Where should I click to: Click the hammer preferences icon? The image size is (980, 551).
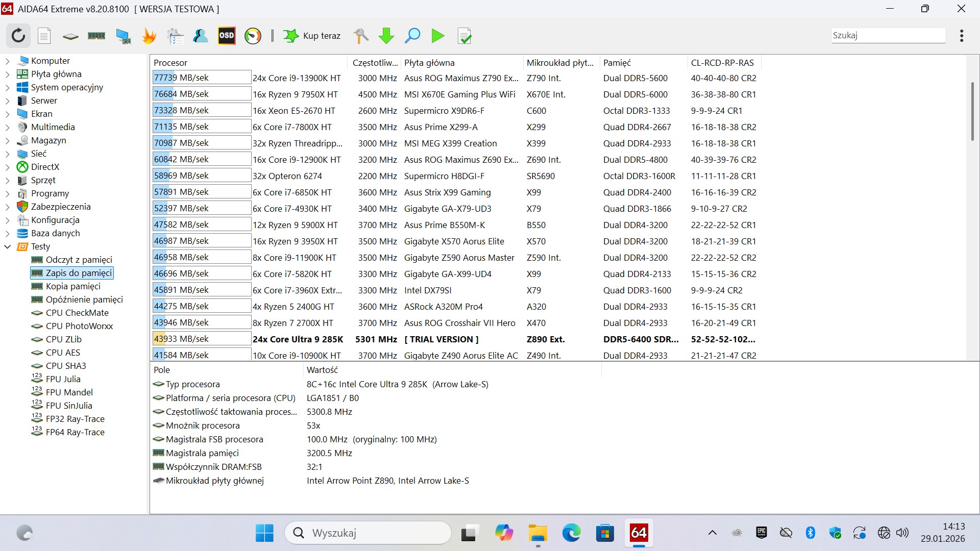(x=361, y=36)
